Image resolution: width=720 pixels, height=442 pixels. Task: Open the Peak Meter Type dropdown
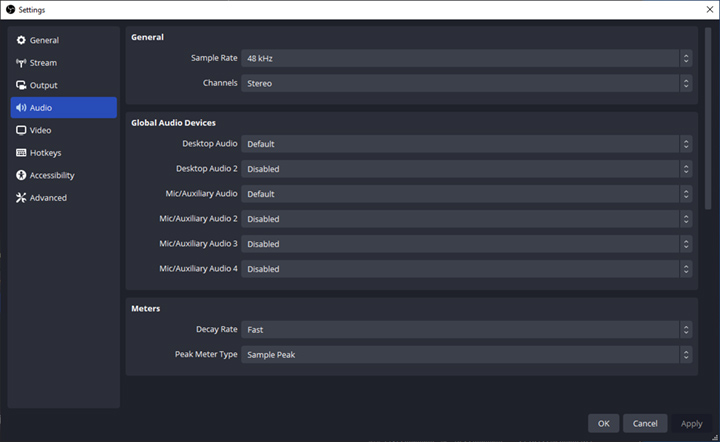point(467,355)
